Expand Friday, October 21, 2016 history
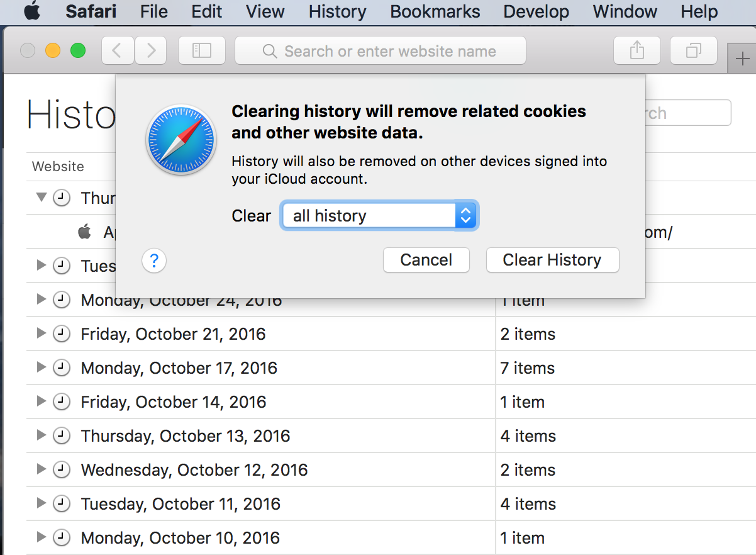This screenshot has height=555, width=756. (x=42, y=334)
